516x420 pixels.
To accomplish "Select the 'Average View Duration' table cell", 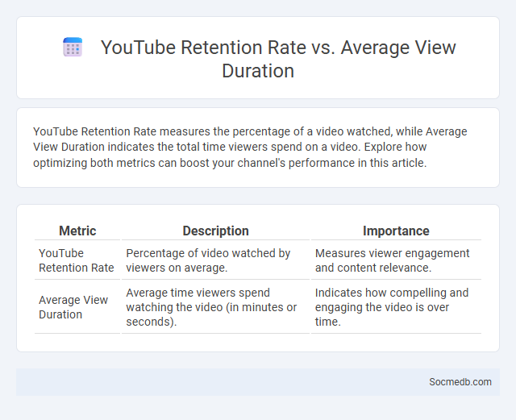I will click(77, 307).
